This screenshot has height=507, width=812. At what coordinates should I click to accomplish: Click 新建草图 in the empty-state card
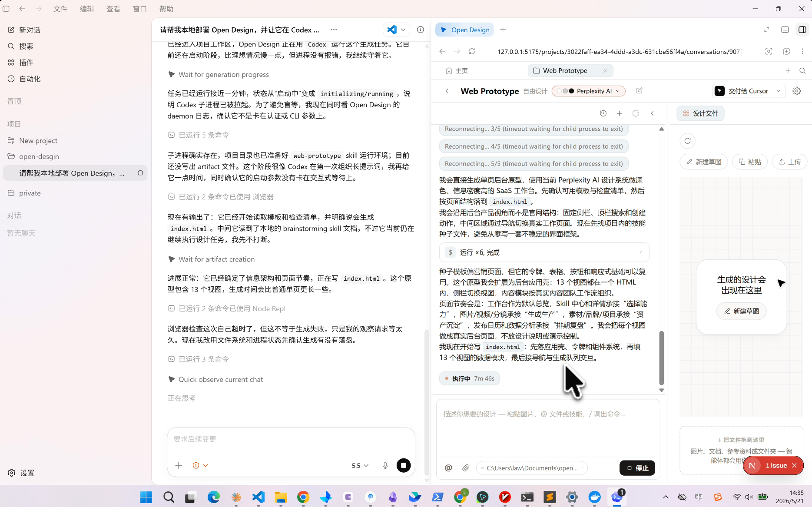point(741,311)
